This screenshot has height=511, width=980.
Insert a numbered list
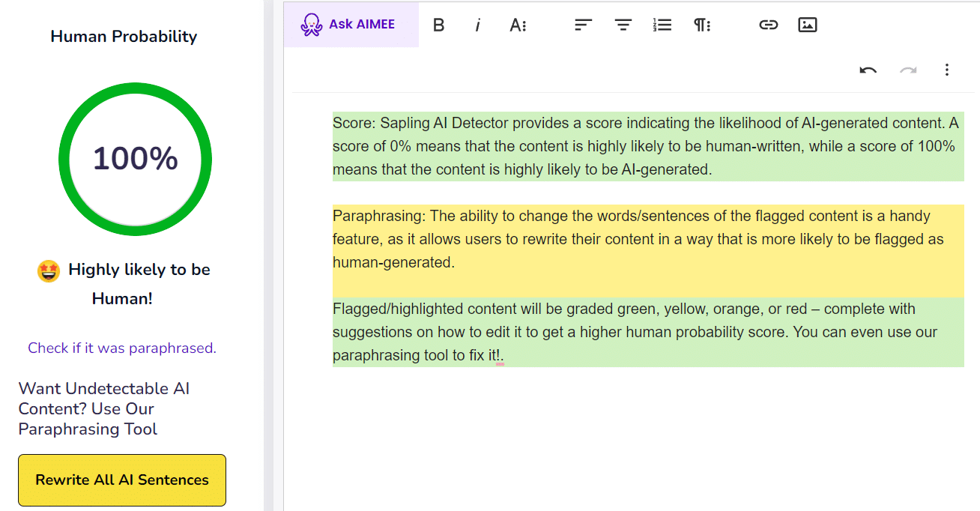662,25
